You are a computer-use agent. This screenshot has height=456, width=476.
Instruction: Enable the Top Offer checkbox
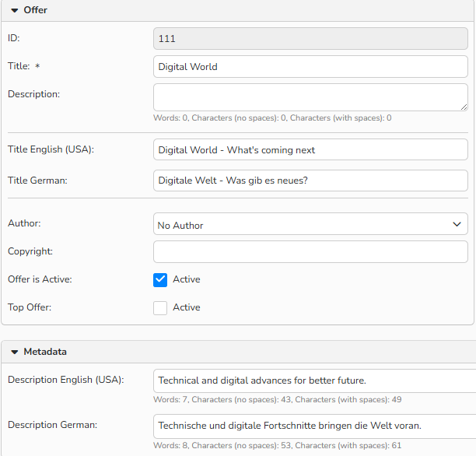(x=160, y=307)
